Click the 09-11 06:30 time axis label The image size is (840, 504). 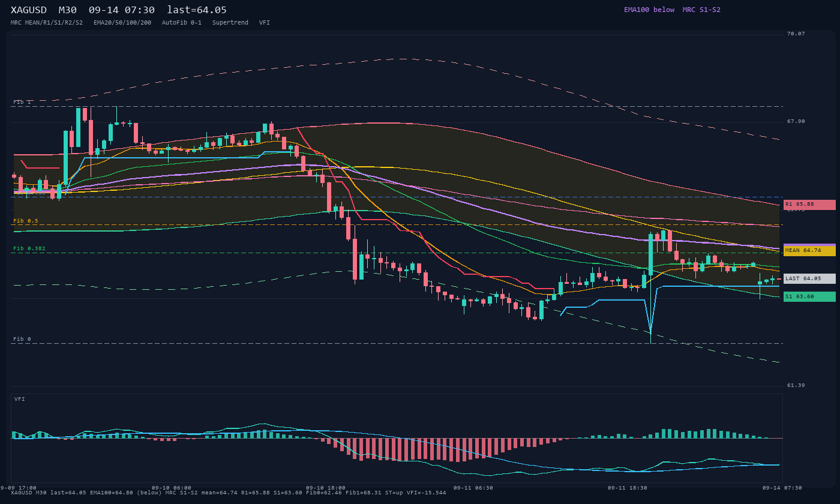tap(473, 488)
